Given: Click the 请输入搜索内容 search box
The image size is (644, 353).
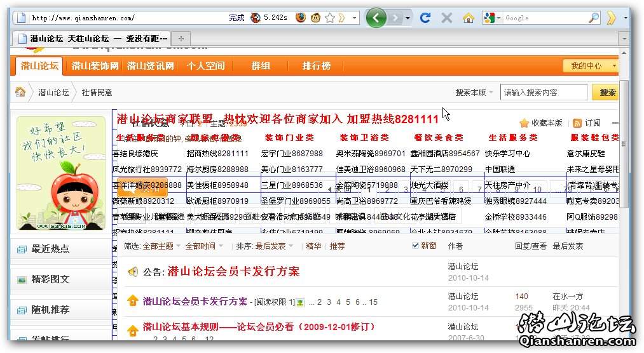Looking at the screenshot, I should click(x=544, y=92).
